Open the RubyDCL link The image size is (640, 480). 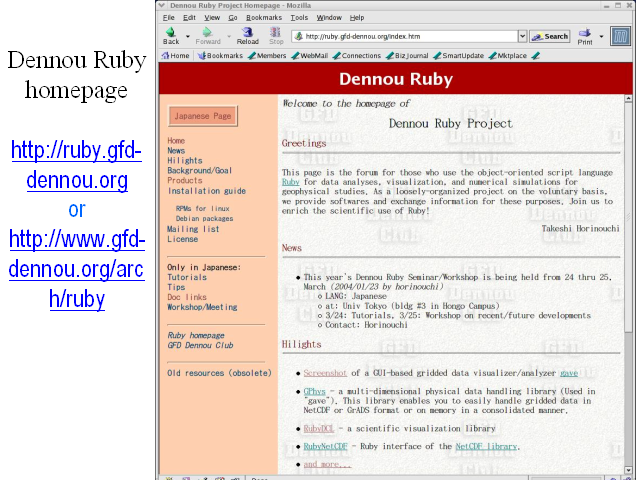(319, 429)
